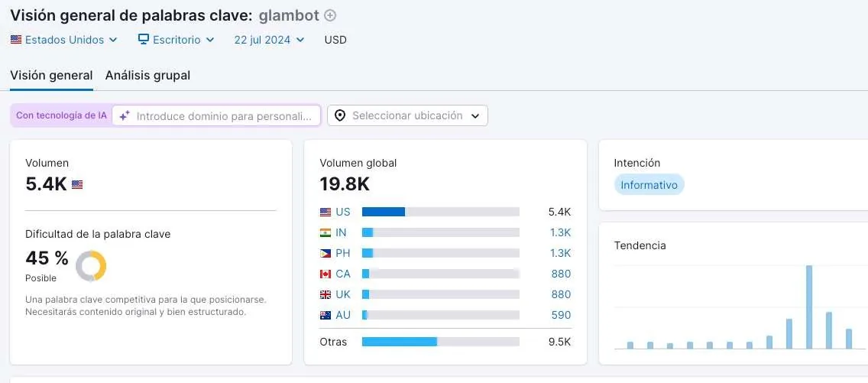Click the IN 1.3K volume link
The image size is (868, 383).
pyautogui.click(x=560, y=232)
